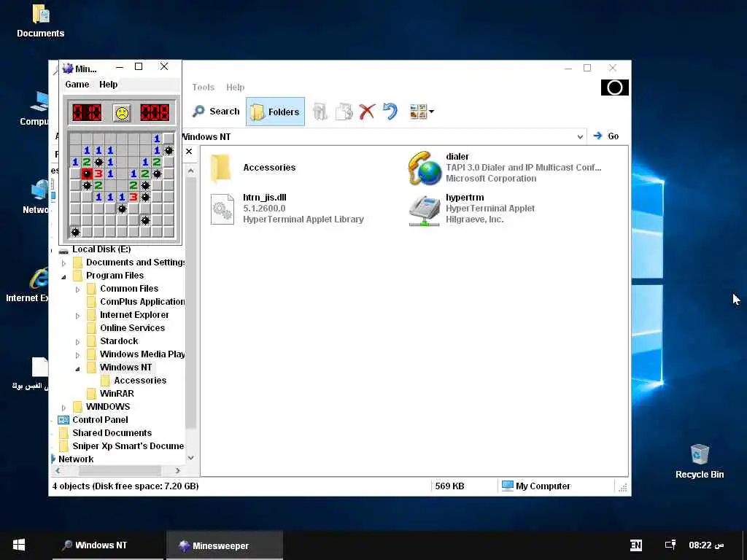
Task: Switch to Windows NT taskbar button
Action: (108, 545)
